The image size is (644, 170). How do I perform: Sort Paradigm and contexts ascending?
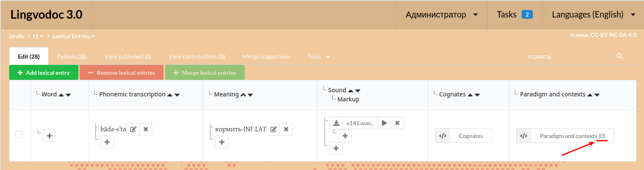(590, 95)
